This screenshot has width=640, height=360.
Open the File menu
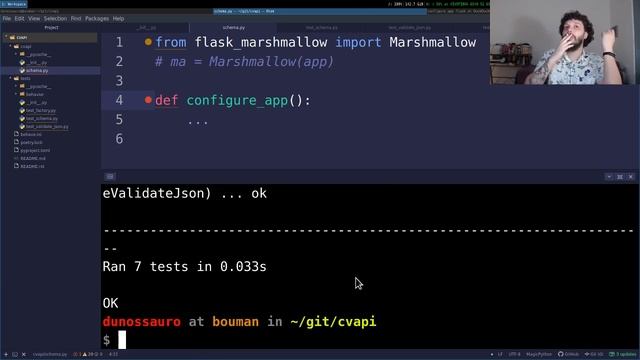coord(7,19)
